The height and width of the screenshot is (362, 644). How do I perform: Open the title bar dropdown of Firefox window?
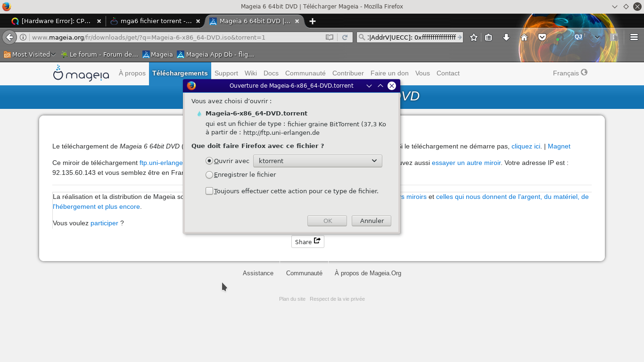click(615, 7)
